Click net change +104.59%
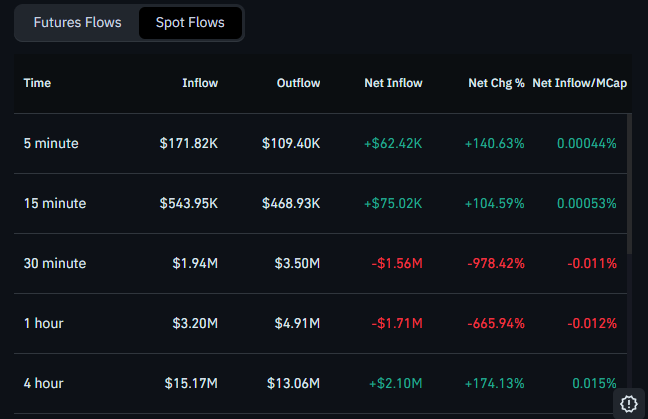Image resolution: width=648 pixels, height=419 pixels. click(x=495, y=203)
